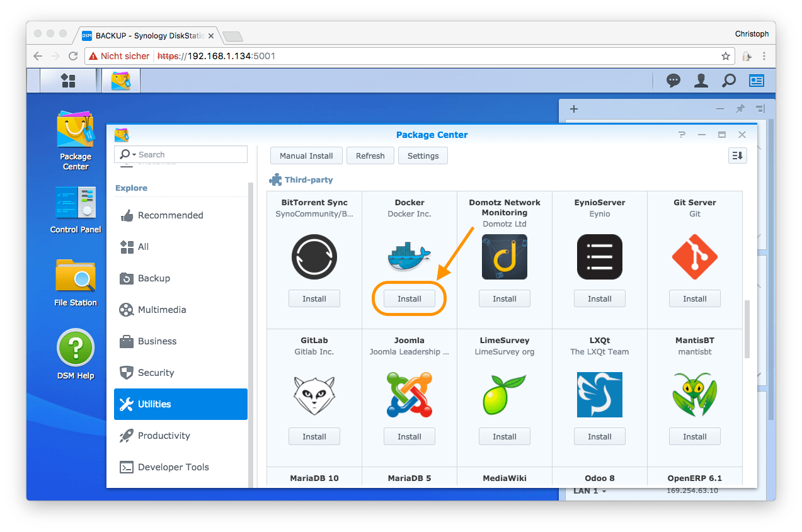Open DSM Help desktop icon
The height and width of the screenshot is (532, 802).
(x=76, y=348)
